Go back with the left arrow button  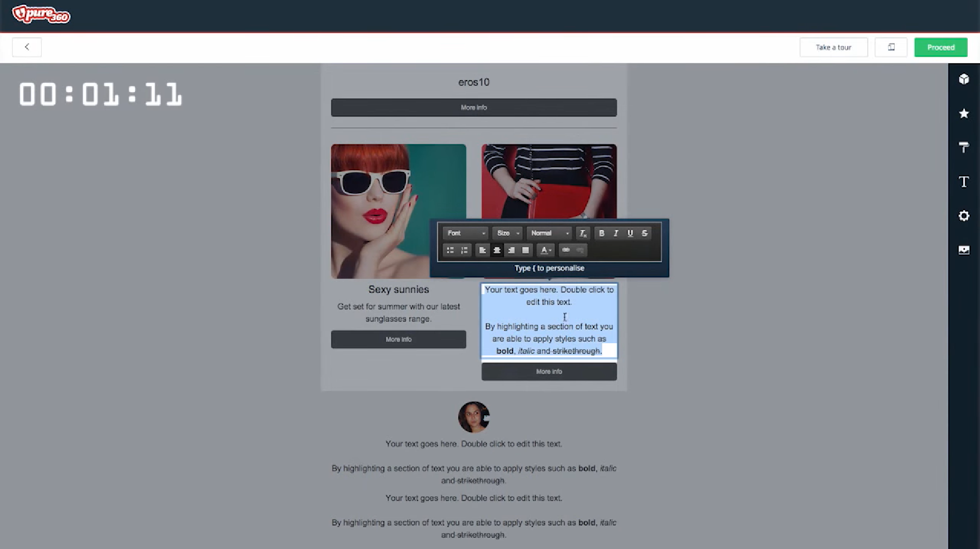click(x=27, y=47)
